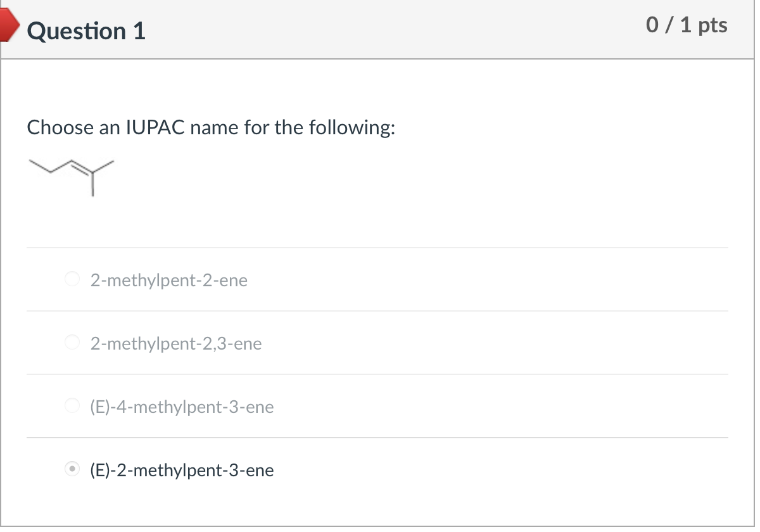Click the molecule structure drawing
The width and height of the screenshot is (760, 532).
tap(70, 174)
